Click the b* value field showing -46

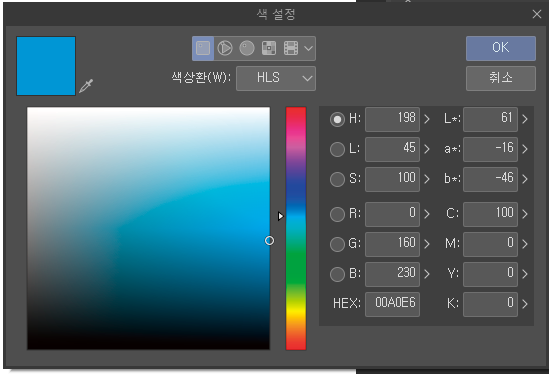coord(490,179)
